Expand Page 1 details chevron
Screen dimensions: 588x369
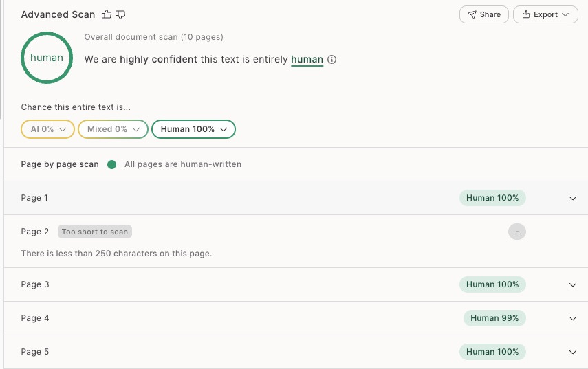click(x=573, y=198)
